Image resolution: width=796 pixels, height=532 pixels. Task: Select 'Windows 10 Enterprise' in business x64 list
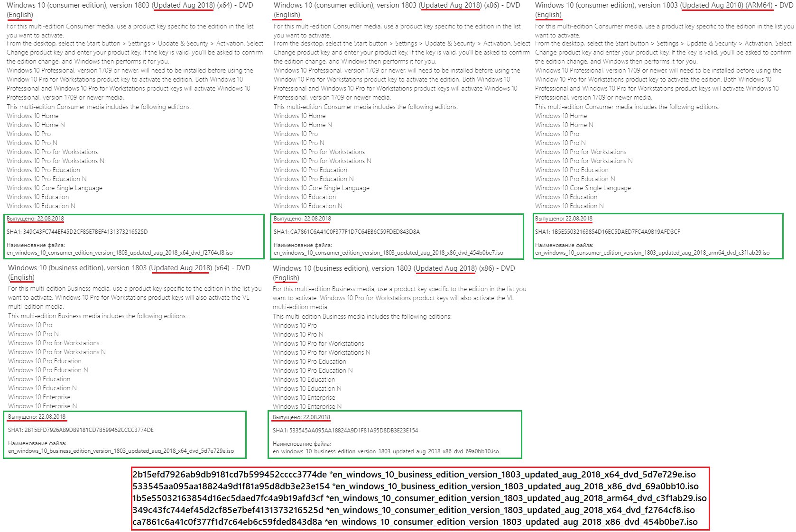(x=39, y=397)
